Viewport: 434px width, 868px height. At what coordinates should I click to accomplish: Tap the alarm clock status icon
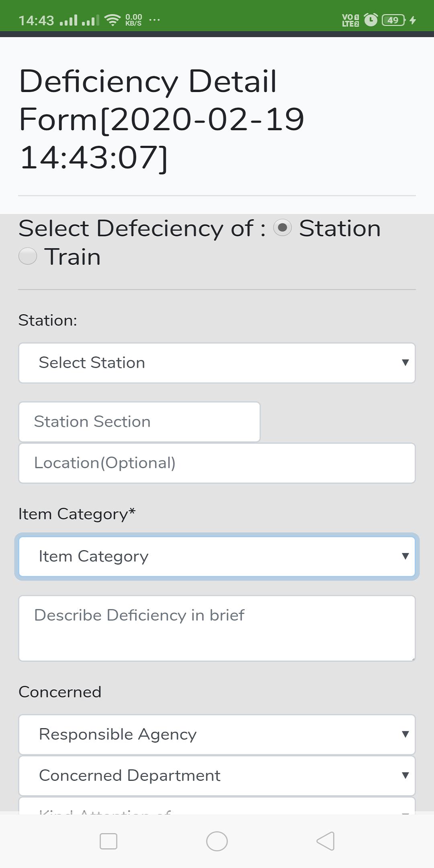pyautogui.click(x=371, y=20)
